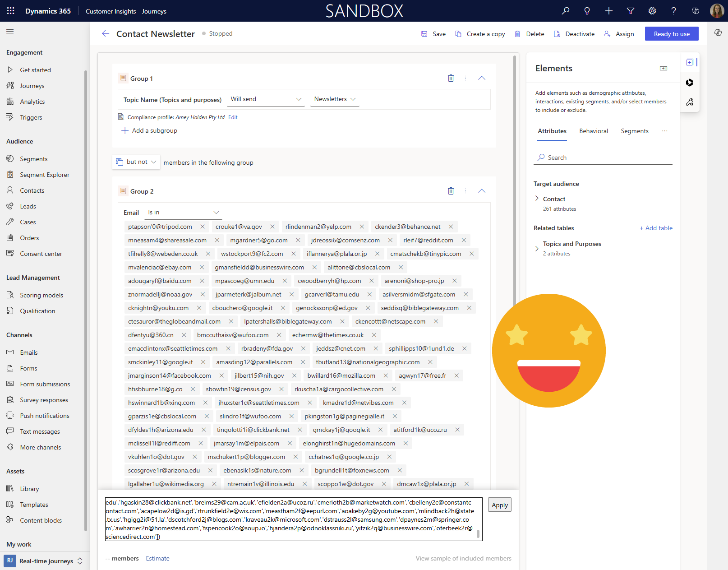Open the help question mark
This screenshot has width=728, height=570.
tap(674, 11)
